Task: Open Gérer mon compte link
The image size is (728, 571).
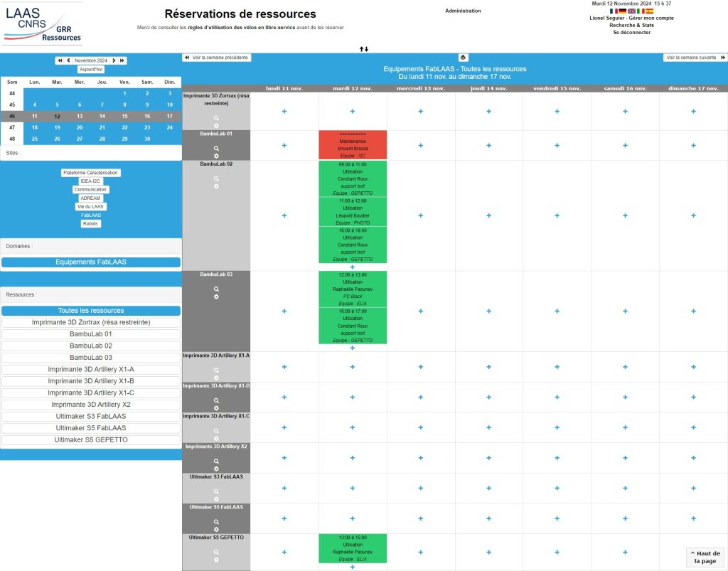Action: tap(651, 18)
